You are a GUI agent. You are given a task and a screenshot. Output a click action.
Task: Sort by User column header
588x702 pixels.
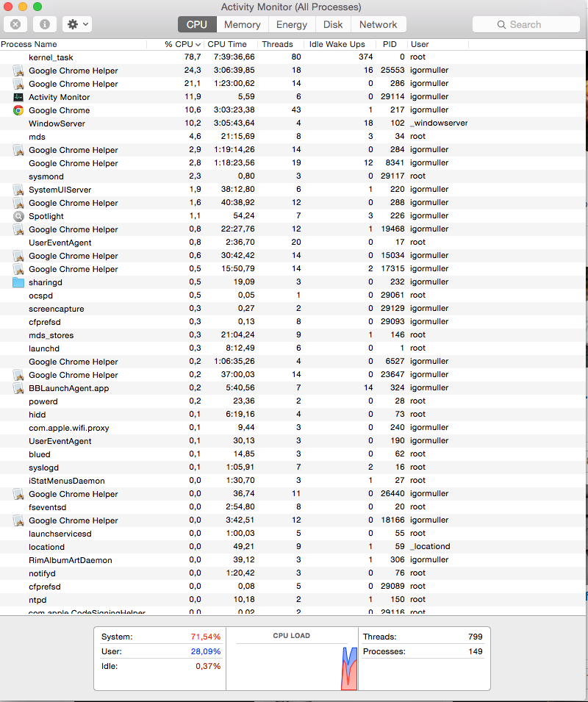[437, 44]
